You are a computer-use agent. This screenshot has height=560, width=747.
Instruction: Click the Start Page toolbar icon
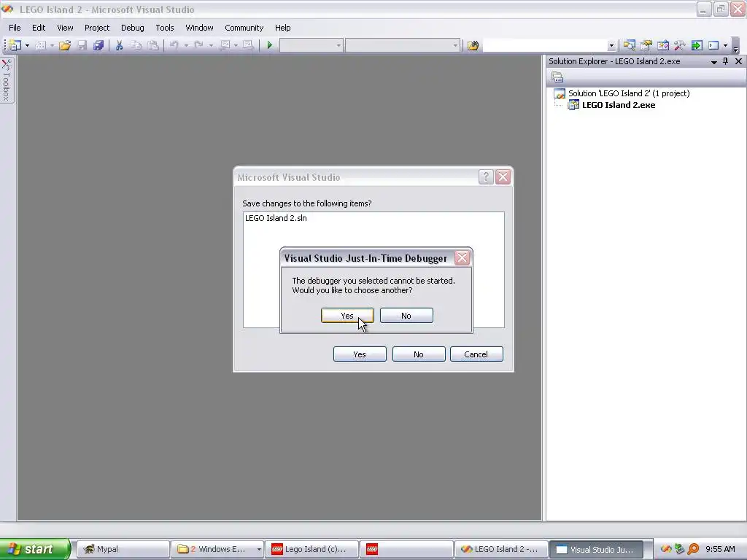click(x=697, y=45)
